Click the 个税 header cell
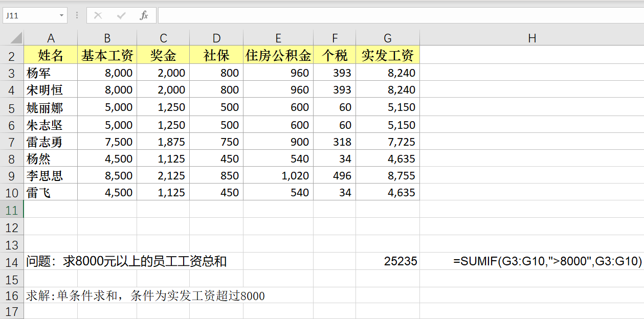The height and width of the screenshot is (319, 644). point(335,55)
